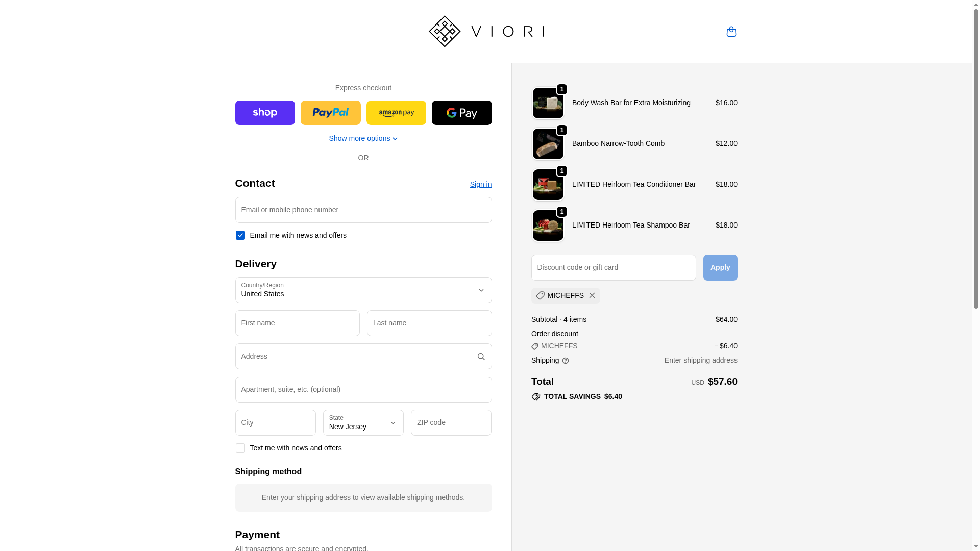The height and width of the screenshot is (551, 980).
Task: Pay with Google Pay express button
Action: (x=462, y=113)
